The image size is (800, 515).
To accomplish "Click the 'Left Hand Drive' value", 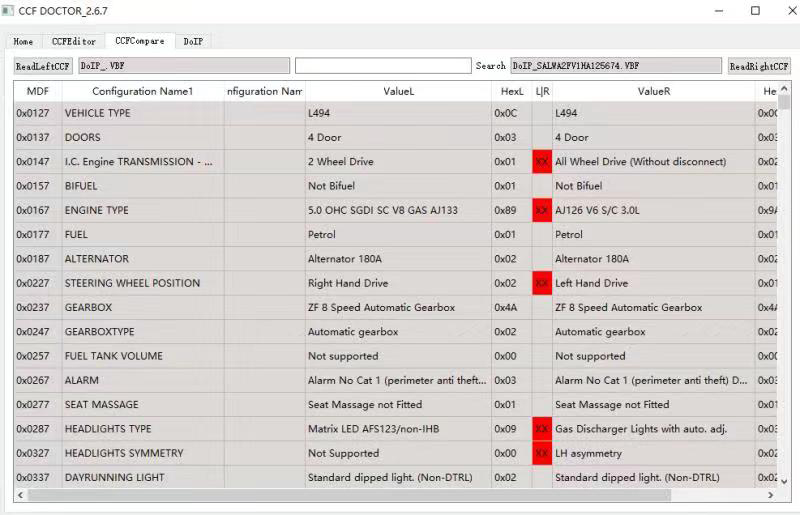I will tap(591, 283).
